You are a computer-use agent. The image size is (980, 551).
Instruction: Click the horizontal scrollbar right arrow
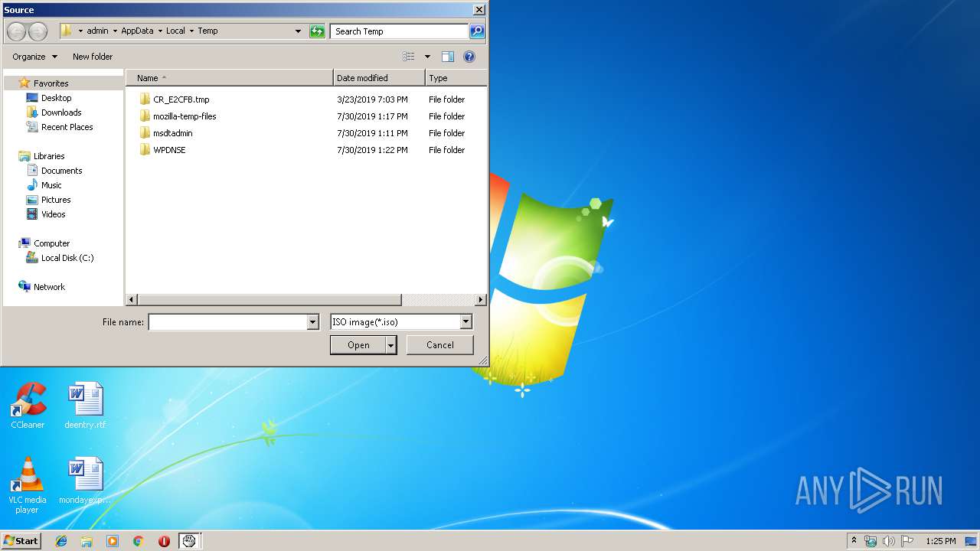point(481,300)
